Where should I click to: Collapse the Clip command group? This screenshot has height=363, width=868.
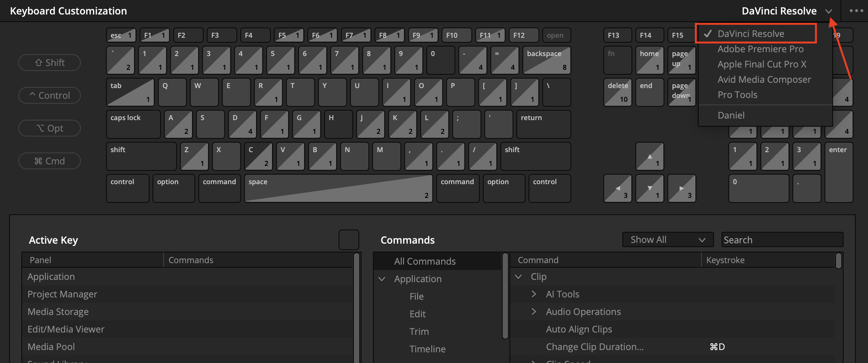518,277
